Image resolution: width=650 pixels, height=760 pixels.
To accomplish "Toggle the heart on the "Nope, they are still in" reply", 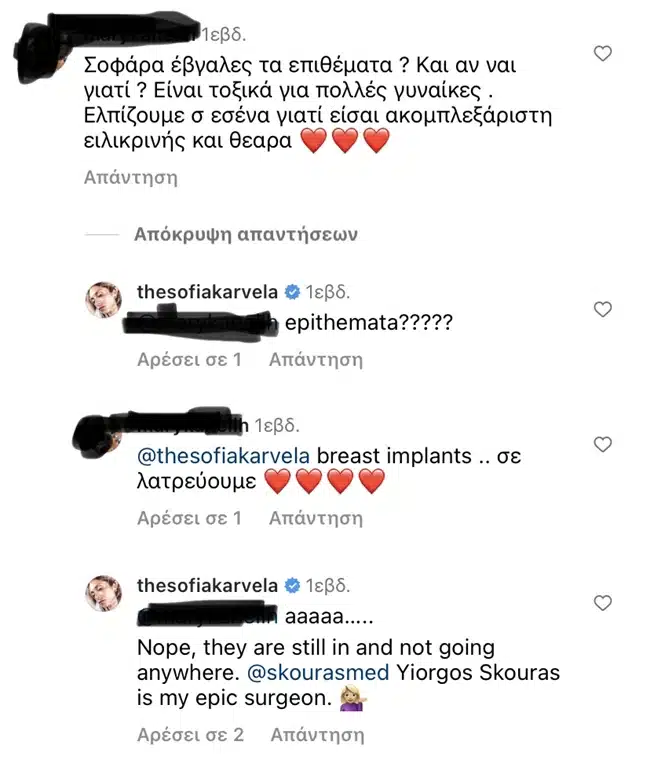I will (x=602, y=603).
